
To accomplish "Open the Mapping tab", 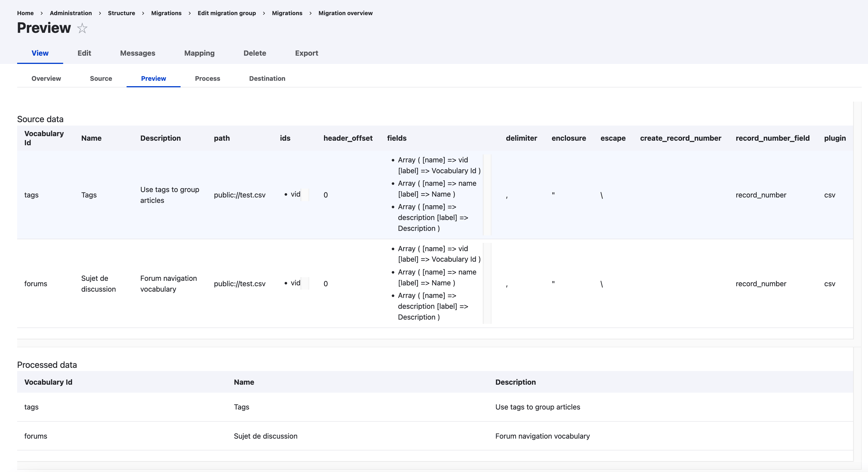I will (199, 53).
